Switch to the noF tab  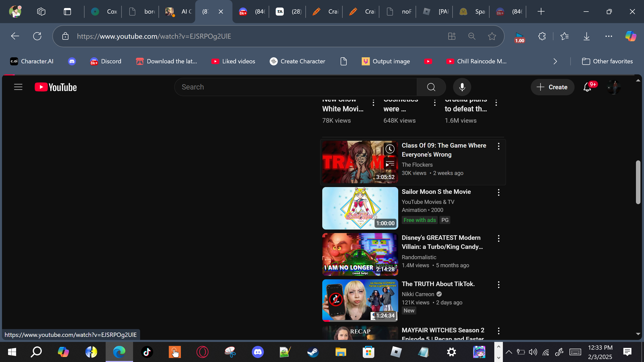pos(398,12)
